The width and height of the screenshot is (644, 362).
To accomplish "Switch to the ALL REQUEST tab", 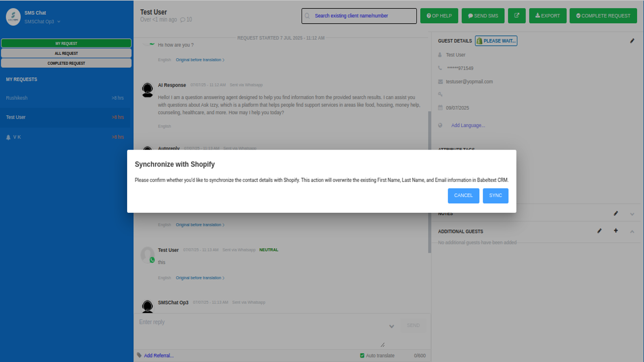I will pos(66,53).
